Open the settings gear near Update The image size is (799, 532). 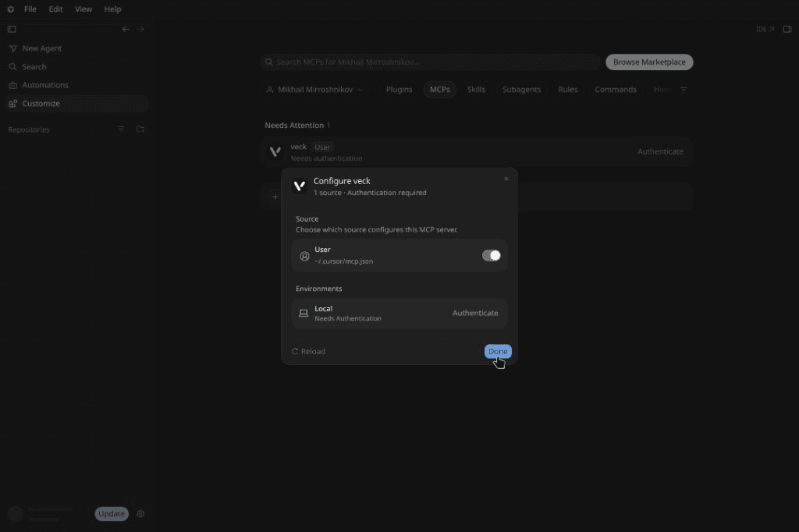point(141,513)
